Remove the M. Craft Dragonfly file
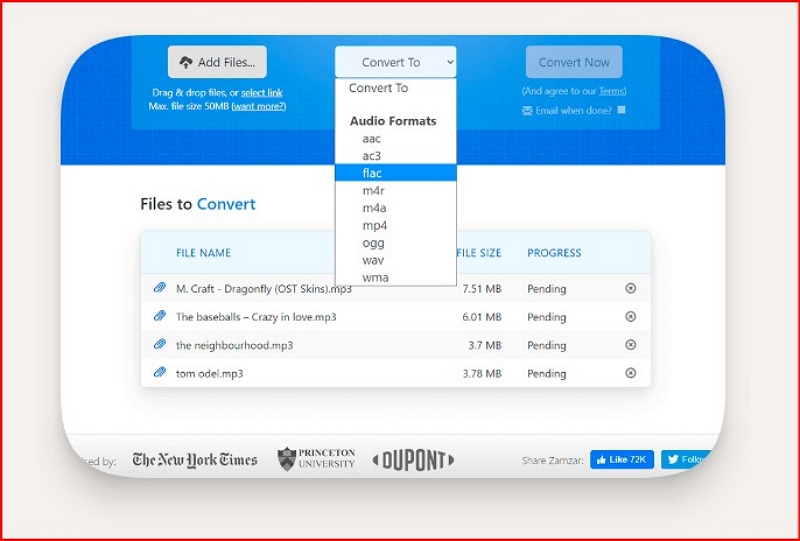Screen dimensions: 800x541 pos(631,288)
